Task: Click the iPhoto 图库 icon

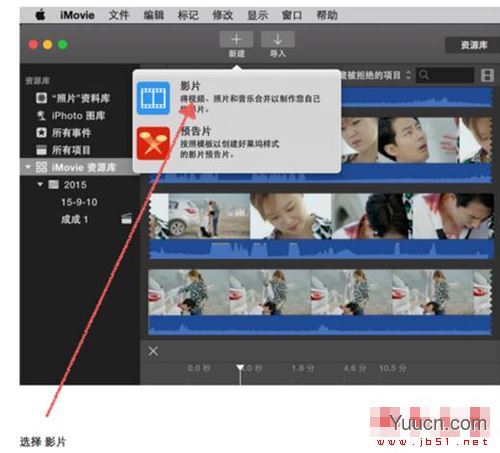Action: tap(41, 115)
